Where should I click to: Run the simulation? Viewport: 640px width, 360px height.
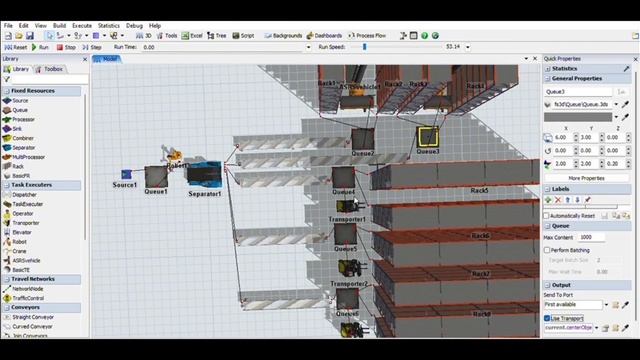click(40, 47)
